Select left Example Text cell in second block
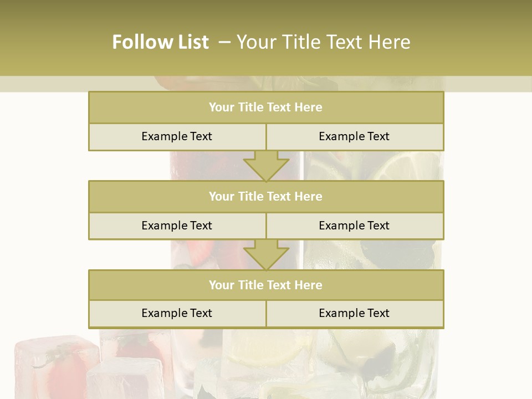This screenshot has width=532, height=399. pyautogui.click(x=177, y=226)
